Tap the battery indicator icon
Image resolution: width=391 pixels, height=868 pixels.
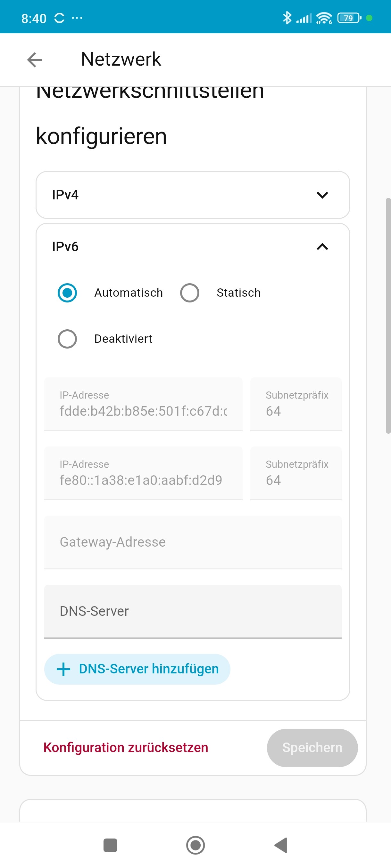pos(349,18)
